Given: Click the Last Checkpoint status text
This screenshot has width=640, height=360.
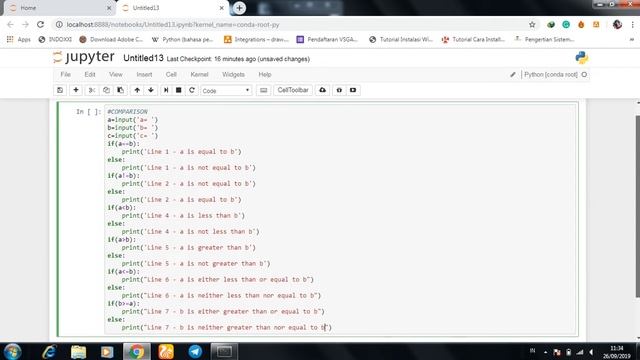Looking at the screenshot, I should (x=238, y=59).
